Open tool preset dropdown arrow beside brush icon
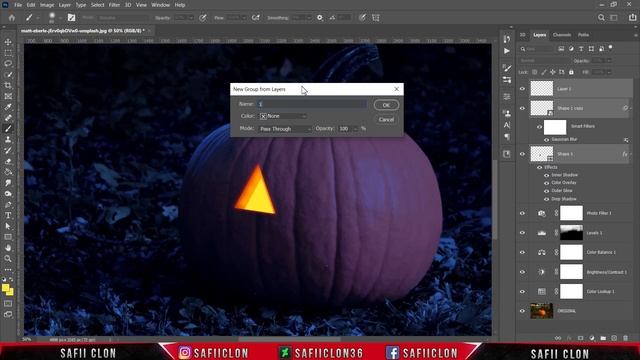 [38, 18]
